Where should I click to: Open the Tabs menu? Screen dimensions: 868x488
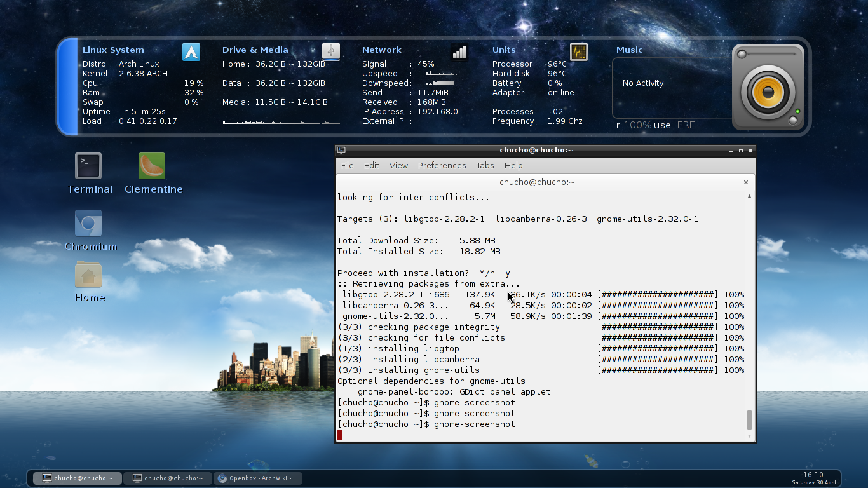pyautogui.click(x=485, y=165)
